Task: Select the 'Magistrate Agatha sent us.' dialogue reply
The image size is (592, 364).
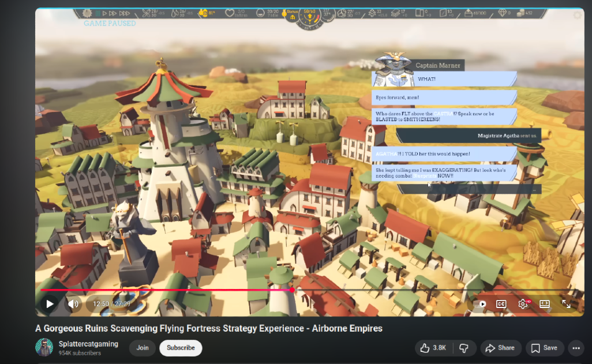Action: pos(469,136)
